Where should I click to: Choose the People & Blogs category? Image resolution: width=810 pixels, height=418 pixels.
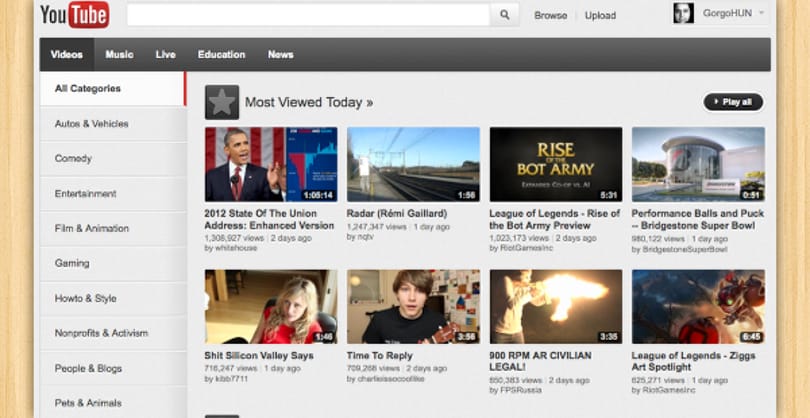point(113,368)
